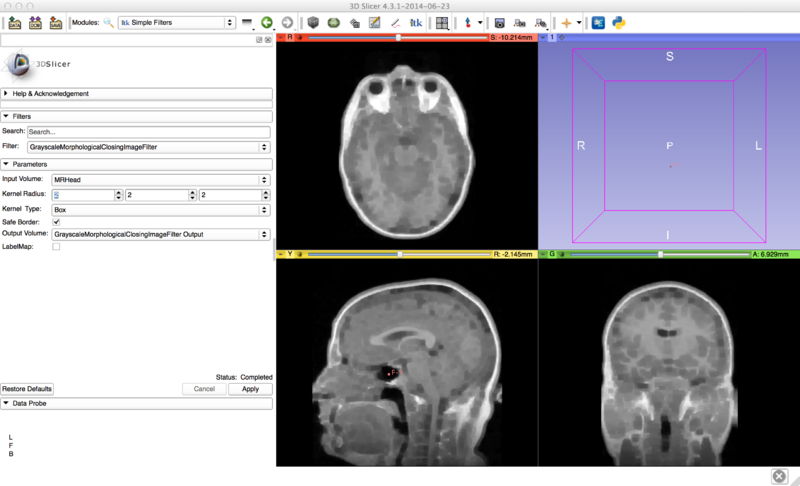
Task: Toggle green slice link eye icon
Action: click(x=562, y=254)
